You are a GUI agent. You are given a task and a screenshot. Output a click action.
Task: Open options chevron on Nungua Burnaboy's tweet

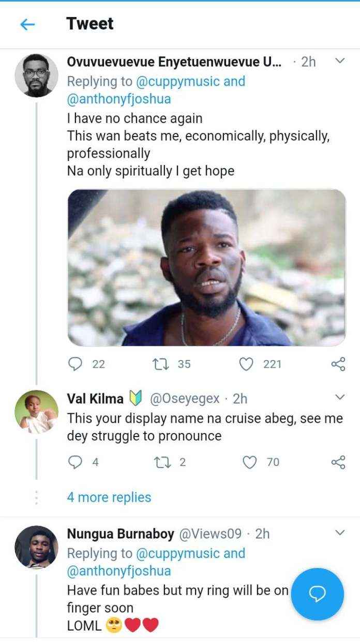[x=339, y=532]
